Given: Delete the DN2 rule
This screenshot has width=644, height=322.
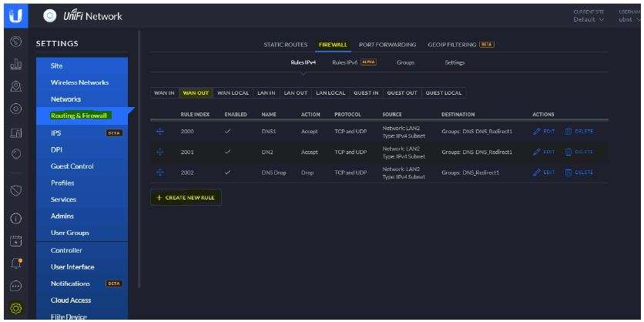Looking at the screenshot, I should [579, 152].
